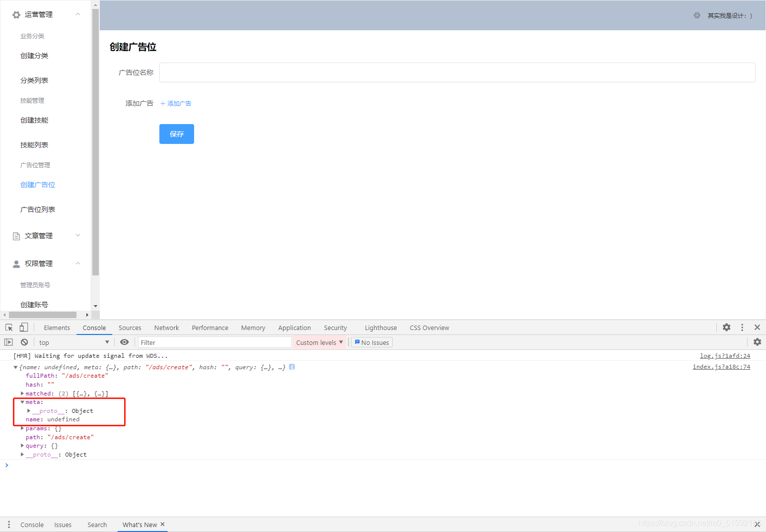
Task: Open the index.js?a18c:74 source link
Action: [721, 367]
